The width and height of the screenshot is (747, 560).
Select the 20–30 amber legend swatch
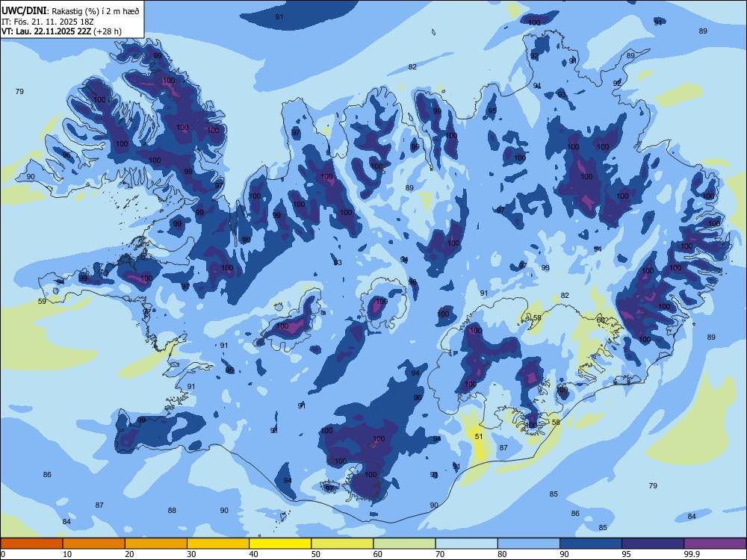click(x=156, y=544)
